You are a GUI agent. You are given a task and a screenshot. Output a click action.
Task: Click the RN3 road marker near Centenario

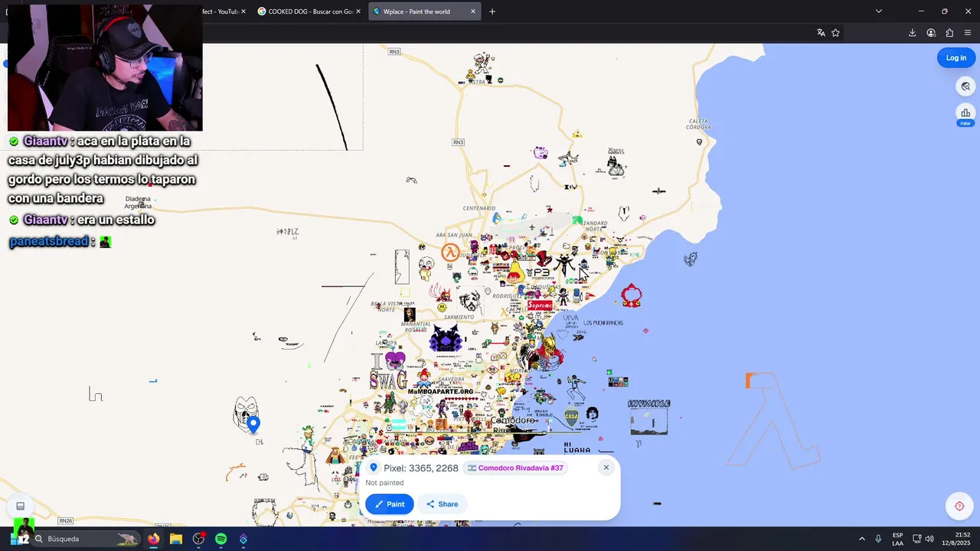pos(458,142)
